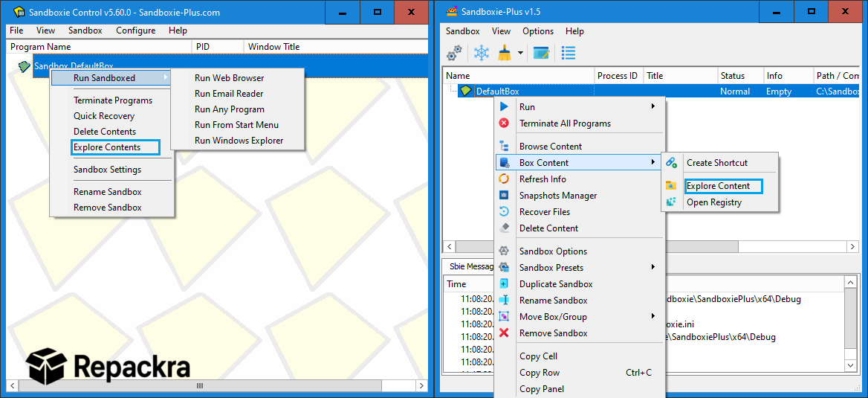Click the Recover Files restore icon
Image resolution: width=868 pixels, height=398 pixels.
(504, 212)
